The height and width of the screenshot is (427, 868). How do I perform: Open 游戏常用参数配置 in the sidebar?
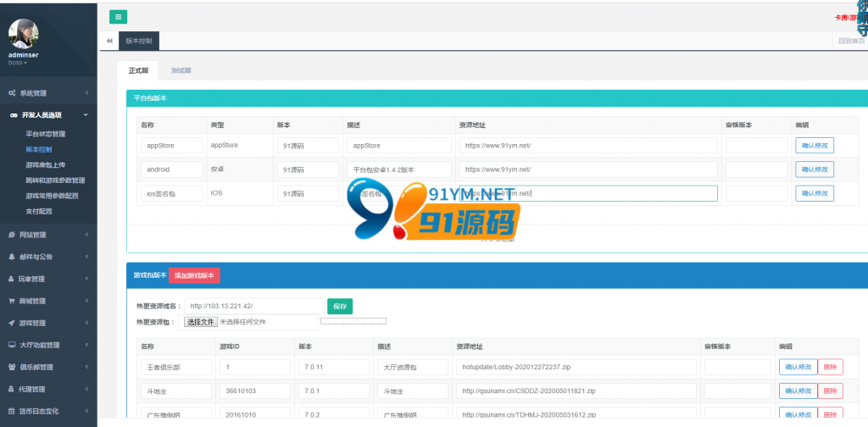(52, 196)
